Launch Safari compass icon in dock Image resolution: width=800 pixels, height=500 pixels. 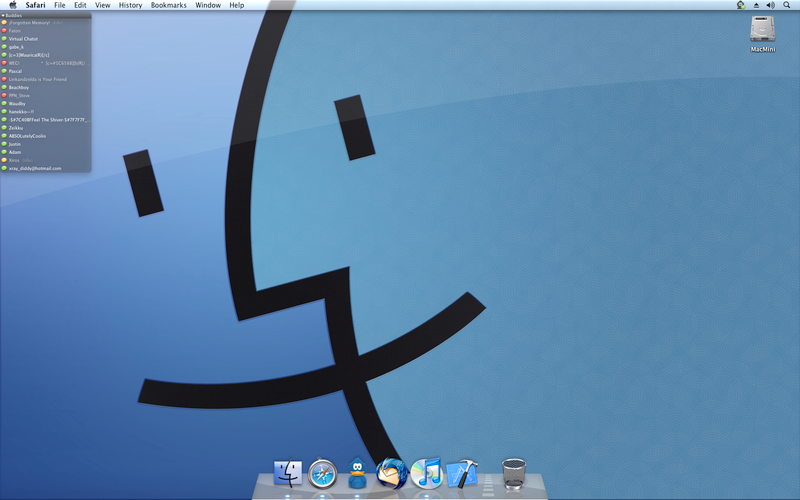(322, 473)
